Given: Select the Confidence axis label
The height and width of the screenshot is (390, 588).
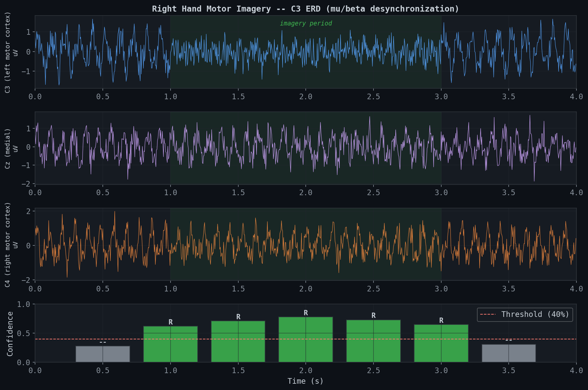Looking at the screenshot, I should point(10,334).
